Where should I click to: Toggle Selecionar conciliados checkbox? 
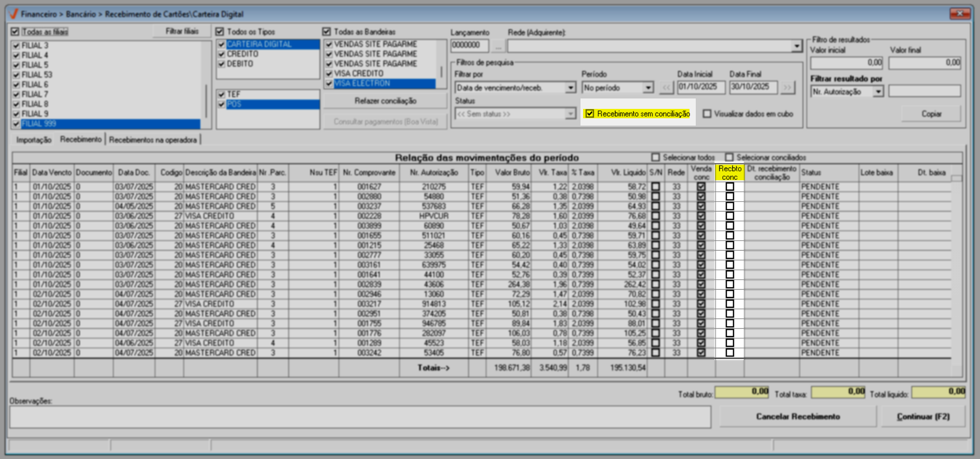729,157
